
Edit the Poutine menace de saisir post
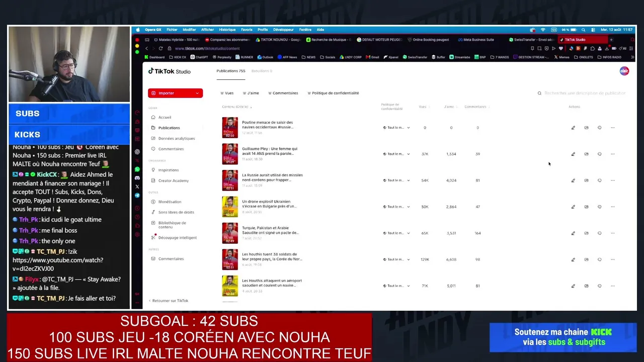573,128
